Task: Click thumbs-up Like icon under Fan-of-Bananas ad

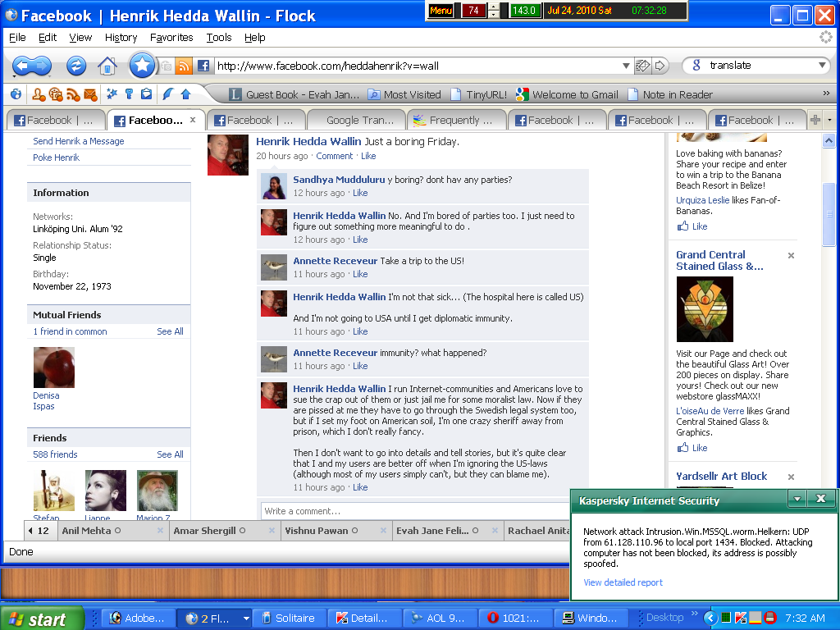Action: click(682, 226)
